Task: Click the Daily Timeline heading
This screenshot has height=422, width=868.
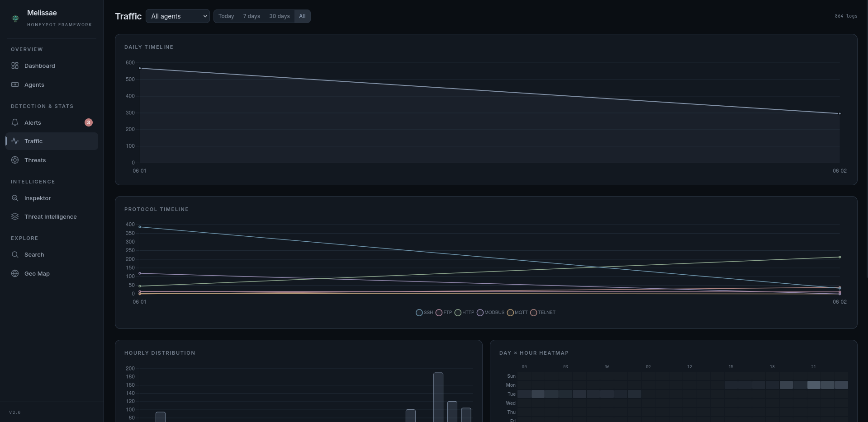Action: click(149, 47)
